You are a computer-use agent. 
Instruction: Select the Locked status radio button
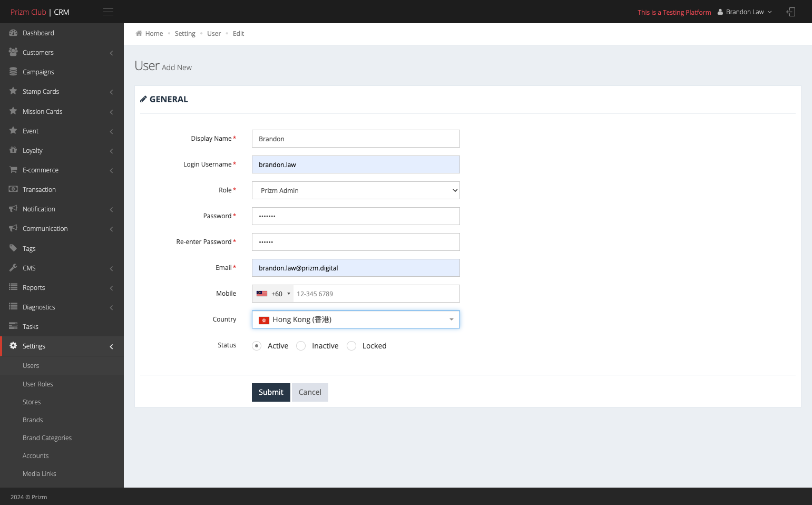[351, 346]
